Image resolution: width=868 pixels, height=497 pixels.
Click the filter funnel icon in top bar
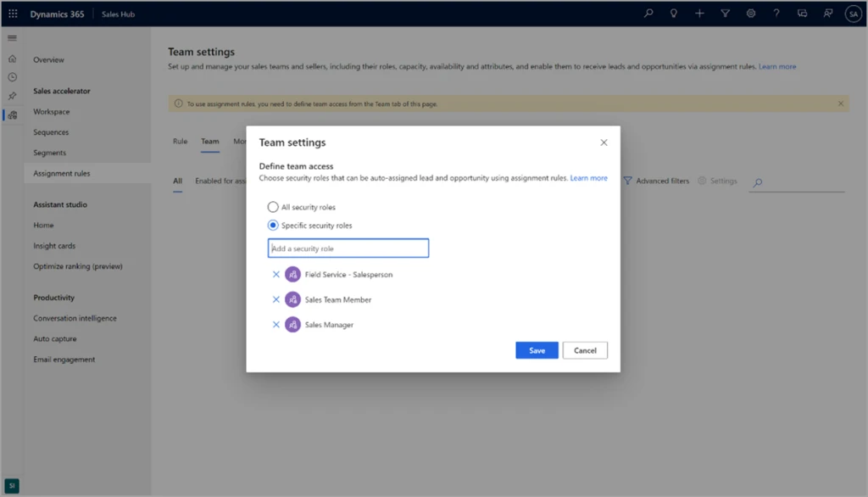point(725,14)
